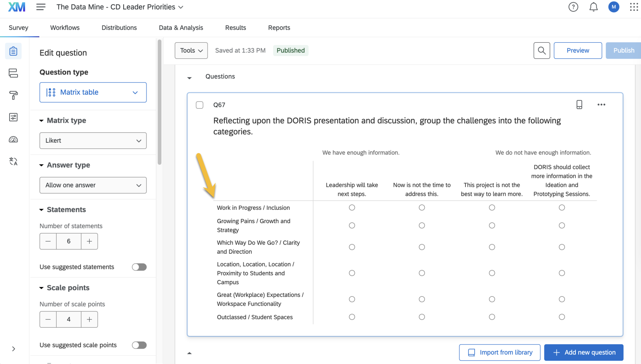
Task: Select Leadership will take next steps for Great (Workplace) Expectations
Action: [x=352, y=300]
